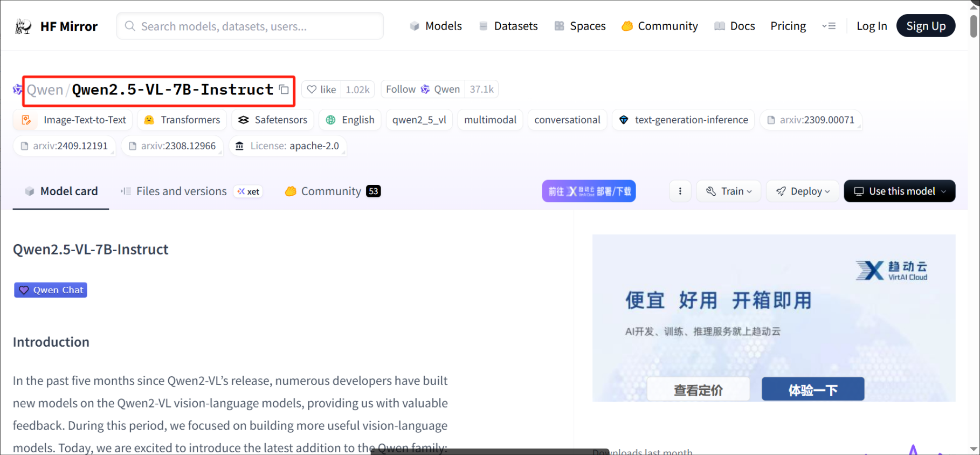Open the VirtAI Cloud logo in the ad
The width and height of the screenshot is (980, 455).
point(892,270)
